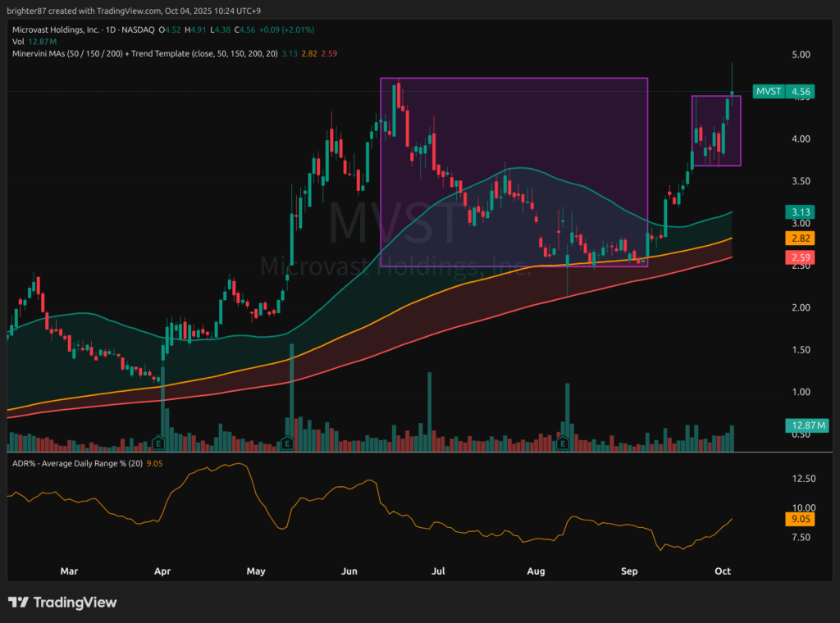Click the green 4.56 last price label
840x623 pixels.
(x=800, y=92)
